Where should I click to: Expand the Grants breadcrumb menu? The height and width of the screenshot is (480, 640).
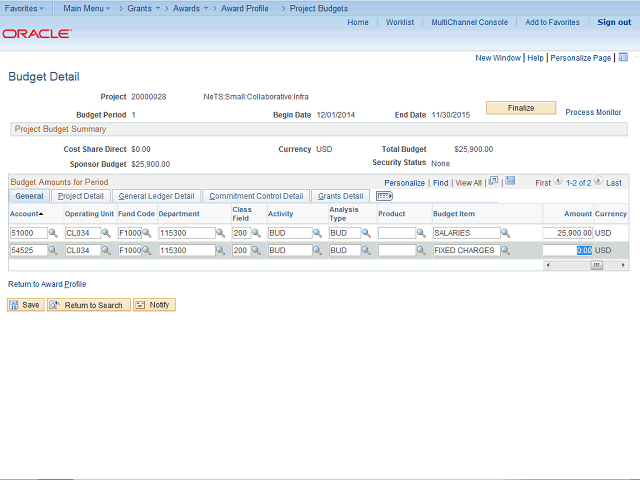(x=143, y=8)
